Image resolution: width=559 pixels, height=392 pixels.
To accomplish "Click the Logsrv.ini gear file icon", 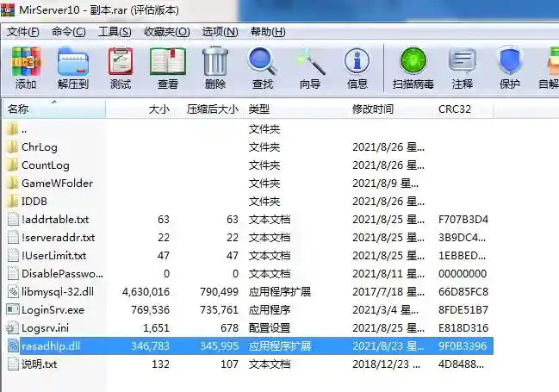I will point(13,327).
